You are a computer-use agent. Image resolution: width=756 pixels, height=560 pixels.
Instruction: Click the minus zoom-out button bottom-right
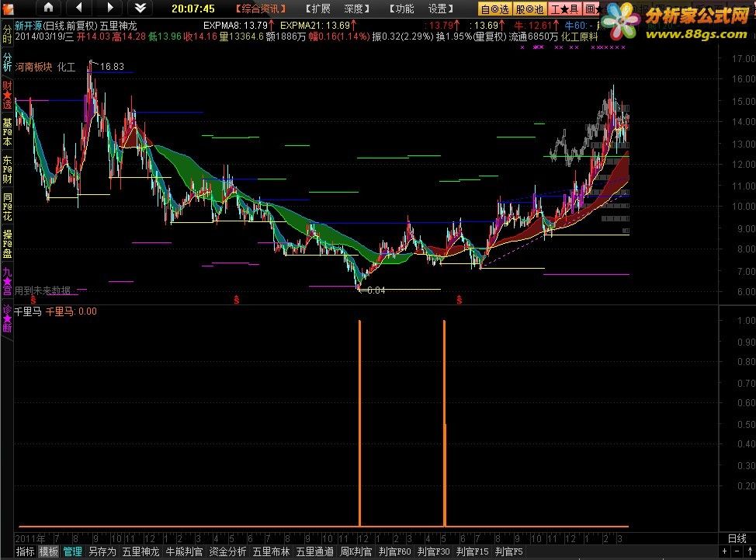pyautogui.click(x=737, y=551)
